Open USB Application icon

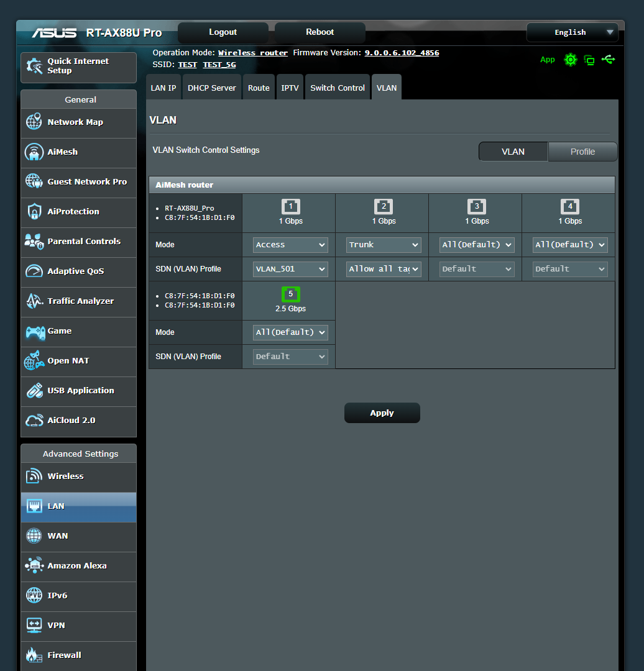(34, 391)
